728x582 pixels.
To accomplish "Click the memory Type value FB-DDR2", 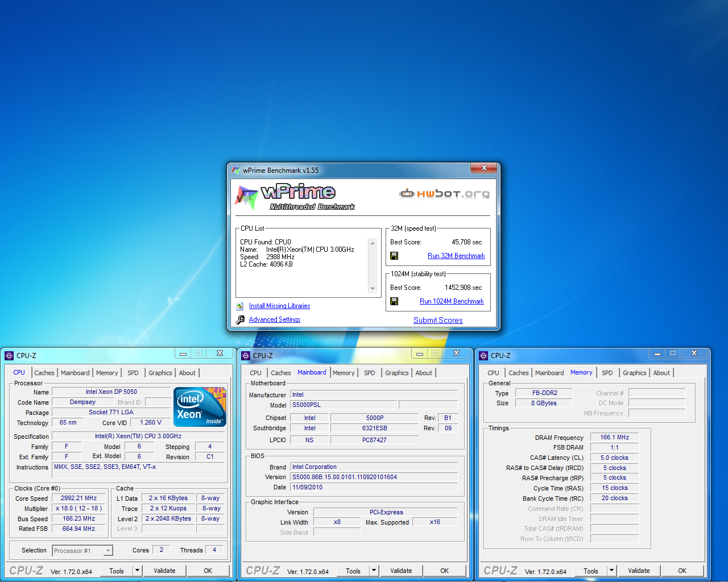I will click(x=544, y=393).
